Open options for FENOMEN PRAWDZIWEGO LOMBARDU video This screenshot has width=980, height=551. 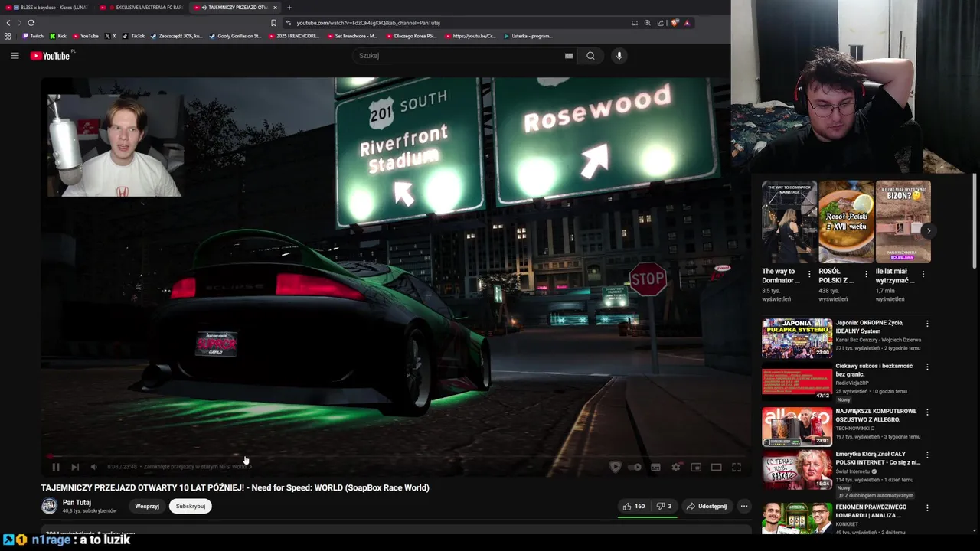point(927,507)
